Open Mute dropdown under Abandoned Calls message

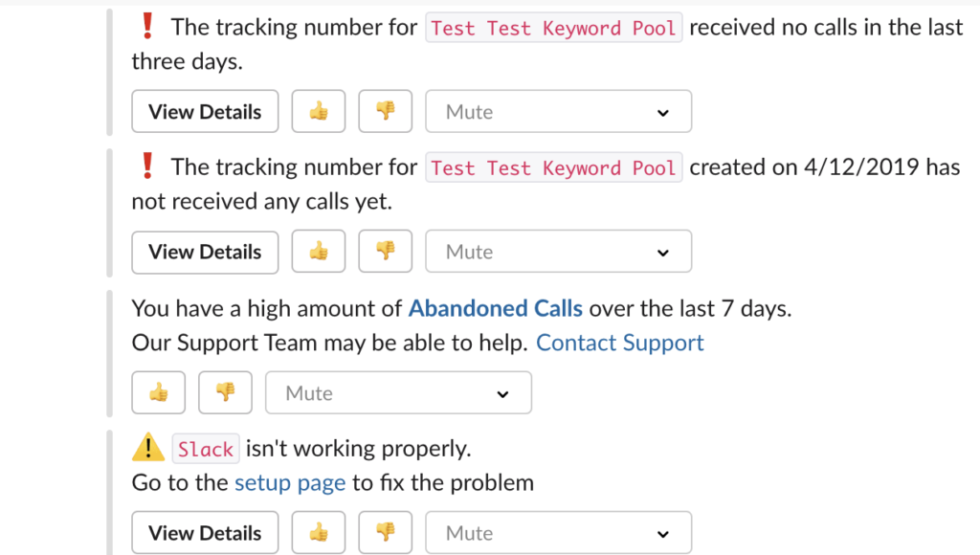pyautogui.click(x=398, y=392)
